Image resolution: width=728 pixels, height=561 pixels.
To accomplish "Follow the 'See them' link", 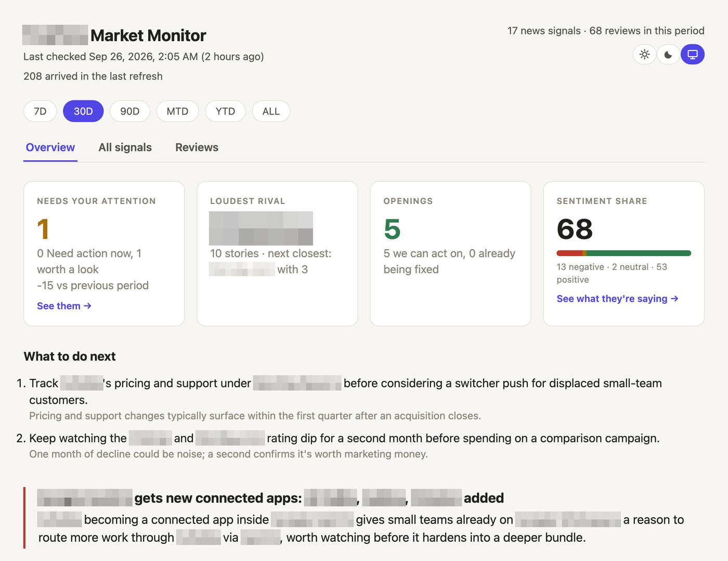I will click(64, 306).
